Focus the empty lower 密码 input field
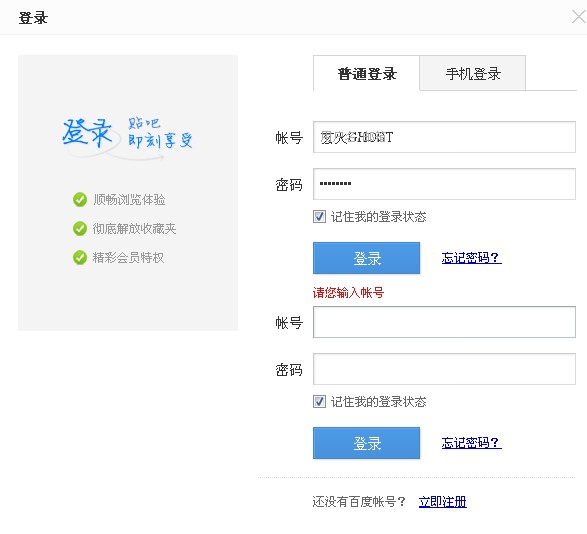The image size is (587, 534). (444, 369)
